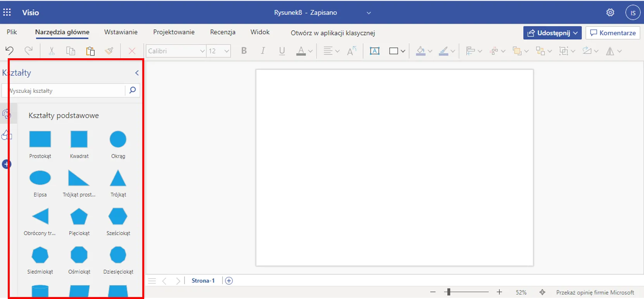
Task: Click the fit page to window icon
Action: 542,292
